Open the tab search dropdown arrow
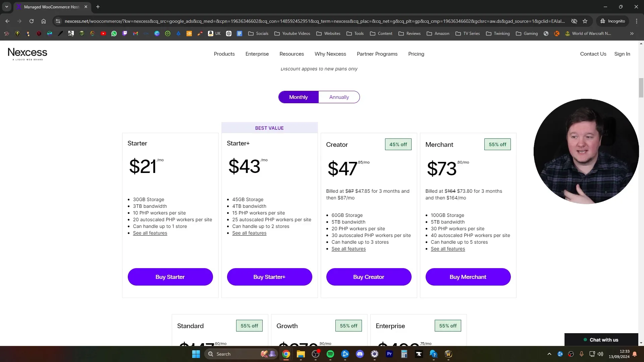This screenshot has height=362, width=644. pyautogui.click(x=7, y=7)
